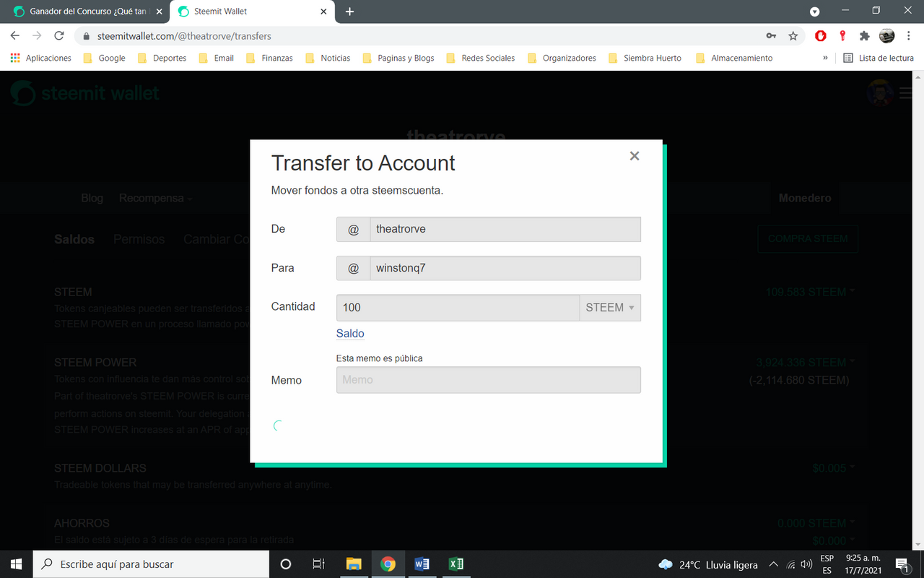
Task: Close the Transfer to Account dialog
Action: point(635,155)
